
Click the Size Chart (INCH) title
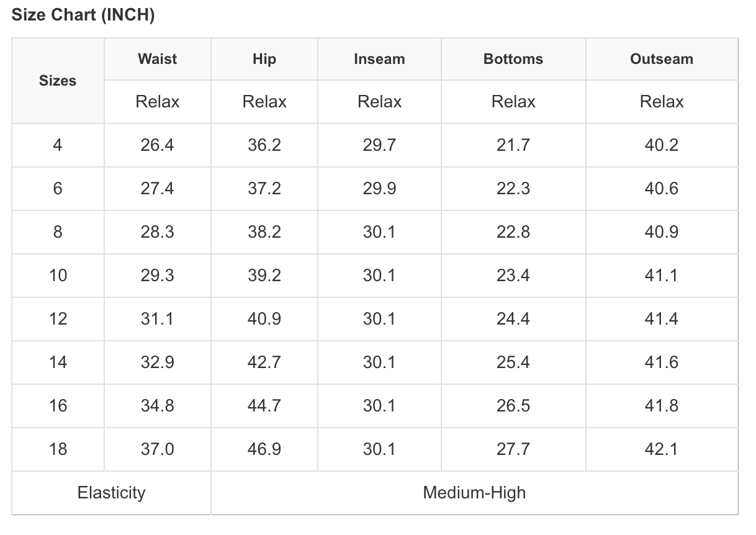83,16
